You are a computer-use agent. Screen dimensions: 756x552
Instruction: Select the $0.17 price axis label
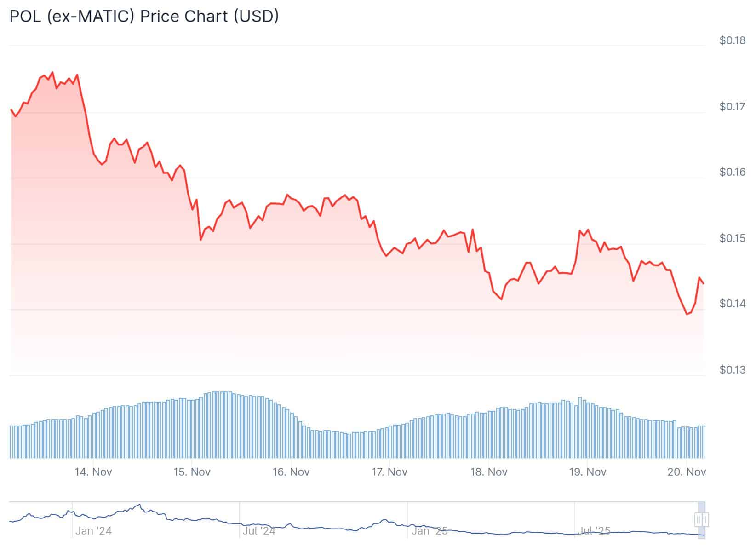pyautogui.click(x=733, y=107)
